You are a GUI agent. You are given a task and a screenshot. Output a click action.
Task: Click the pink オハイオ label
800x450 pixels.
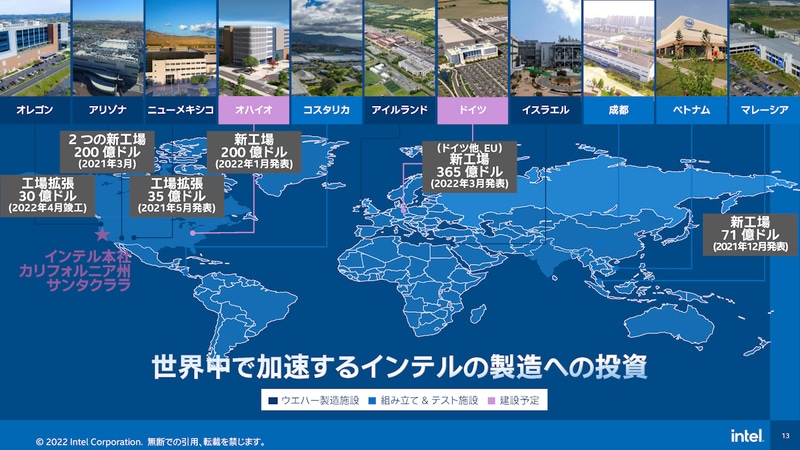254,110
